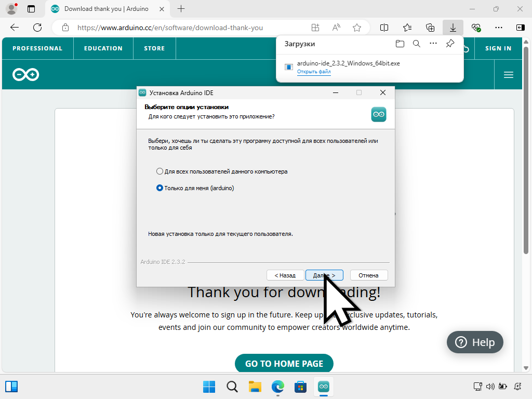Search downloads with magnifier icon

[417, 44]
